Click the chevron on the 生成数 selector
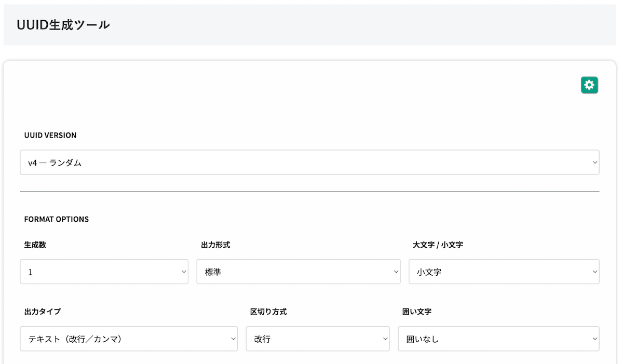623x364 pixels. click(x=183, y=271)
